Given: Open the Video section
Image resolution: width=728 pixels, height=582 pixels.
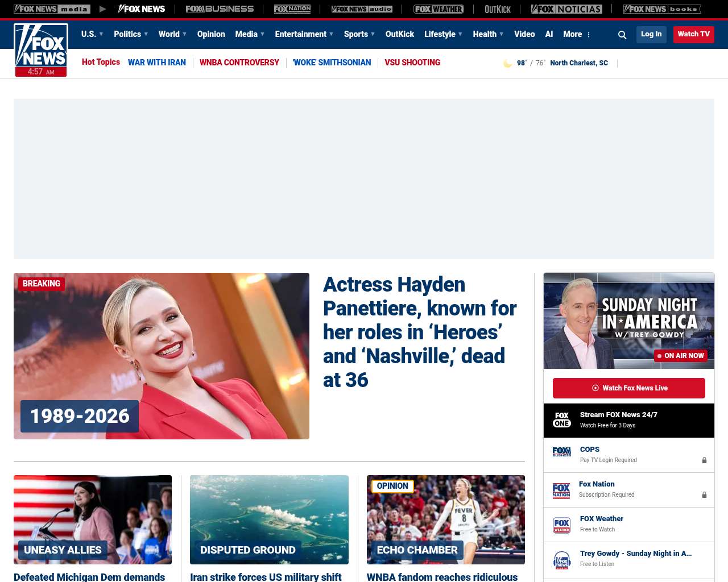Looking at the screenshot, I should (524, 34).
